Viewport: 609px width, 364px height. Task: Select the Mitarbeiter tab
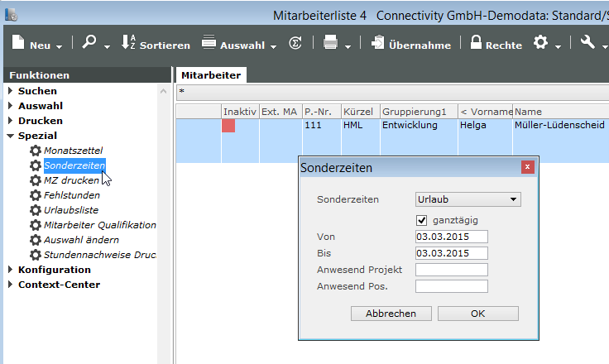tap(211, 75)
